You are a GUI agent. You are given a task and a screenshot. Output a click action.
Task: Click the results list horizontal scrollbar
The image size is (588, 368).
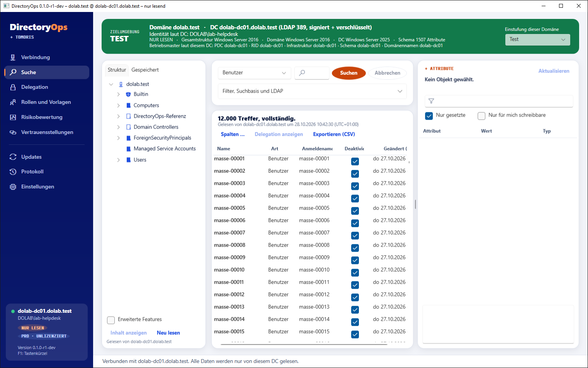(x=304, y=344)
